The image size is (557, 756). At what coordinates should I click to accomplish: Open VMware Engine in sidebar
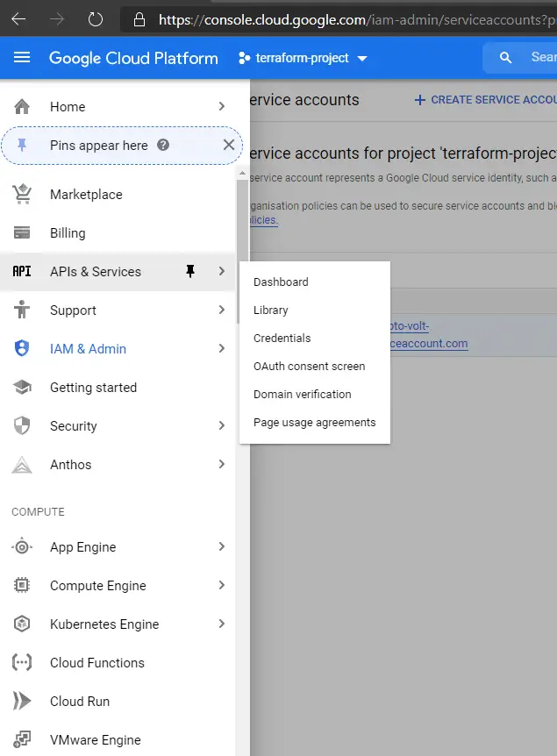[118, 739]
